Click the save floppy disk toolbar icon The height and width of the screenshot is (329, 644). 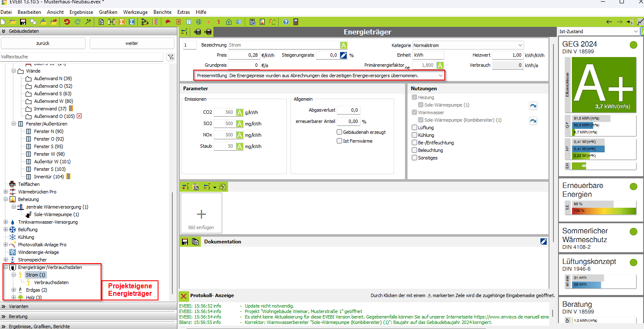point(23,22)
